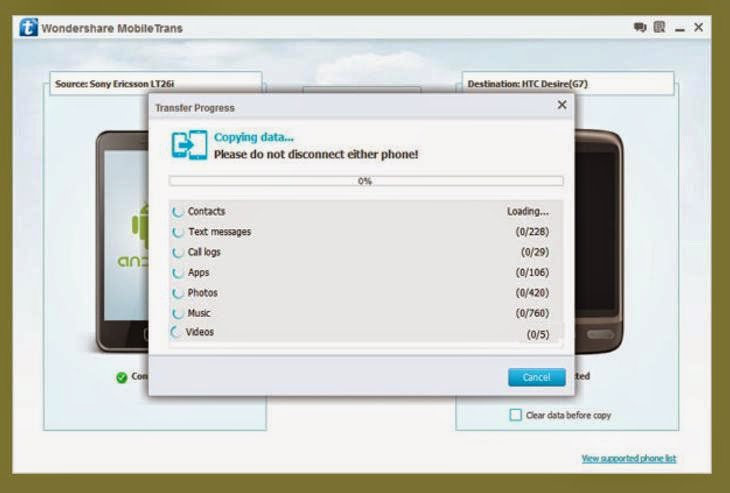Click the Call logs loading spinner
730x493 pixels.
pos(177,252)
